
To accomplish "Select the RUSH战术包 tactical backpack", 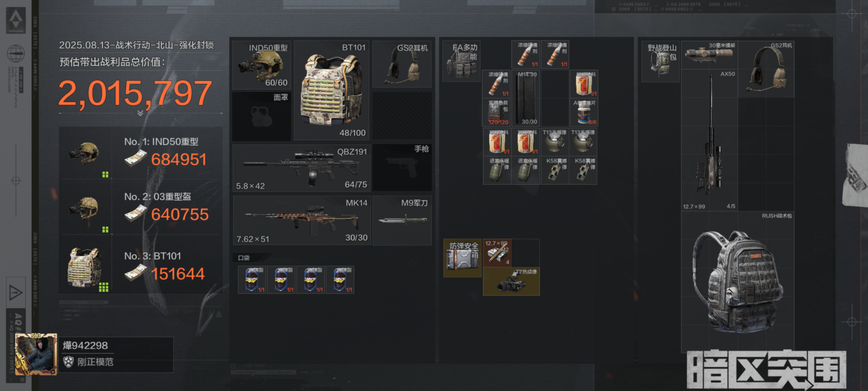I will pos(738,282).
